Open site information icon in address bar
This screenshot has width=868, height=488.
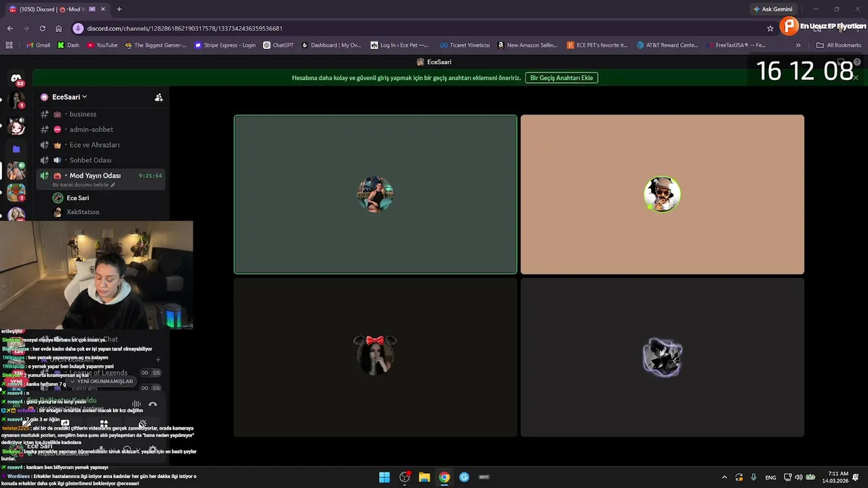point(78,28)
